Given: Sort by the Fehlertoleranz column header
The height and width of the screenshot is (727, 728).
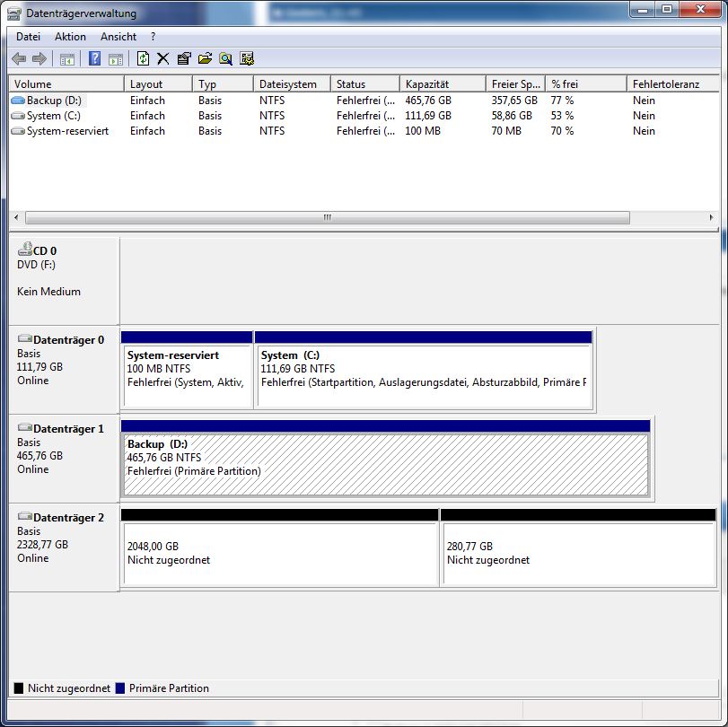Looking at the screenshot, I should coord(673,84).
